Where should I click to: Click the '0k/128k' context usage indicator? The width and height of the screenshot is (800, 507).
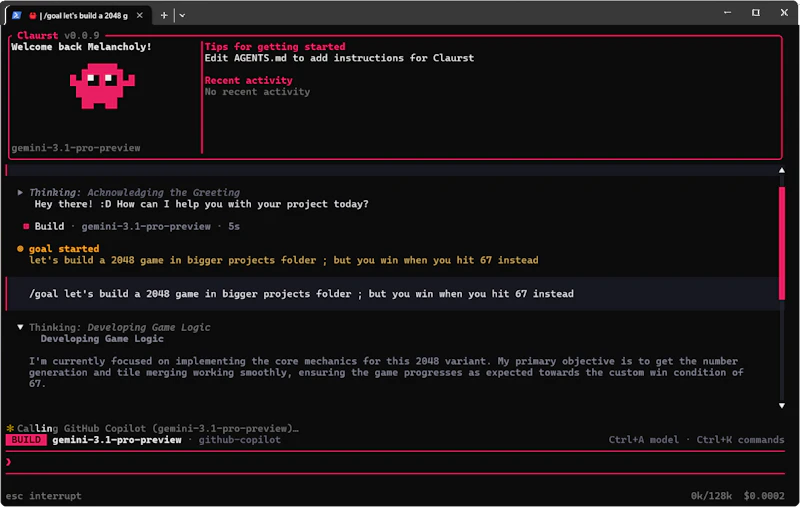coord(711,496)
